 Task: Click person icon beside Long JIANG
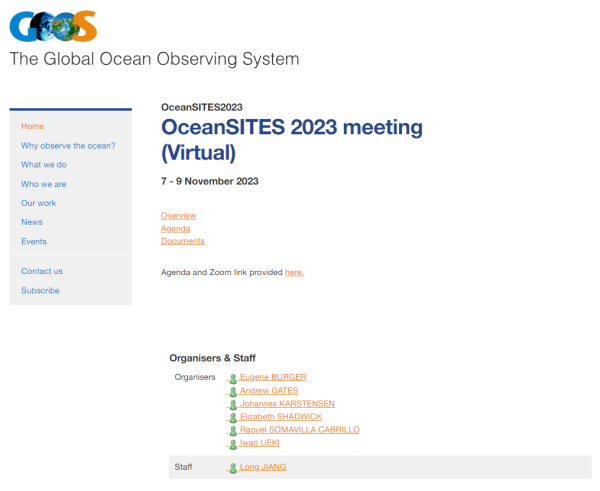click(x=233, y=468)
